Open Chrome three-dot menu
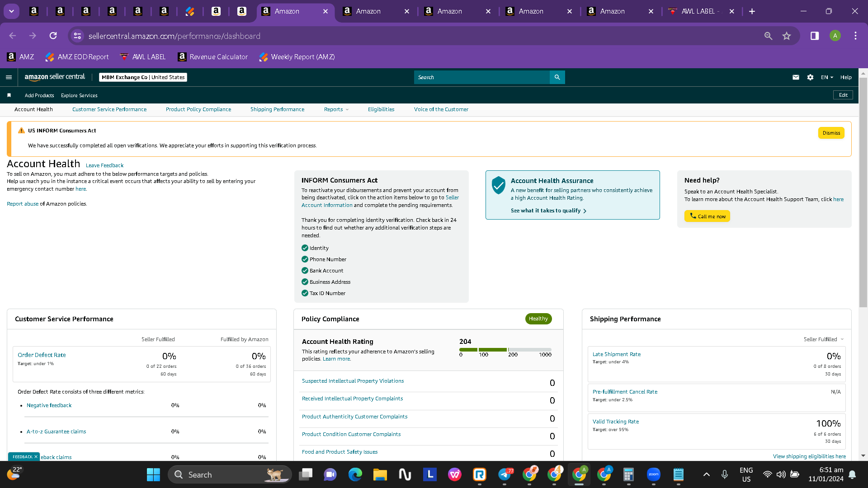Screen dimensions: 868x488 [855, 36]
